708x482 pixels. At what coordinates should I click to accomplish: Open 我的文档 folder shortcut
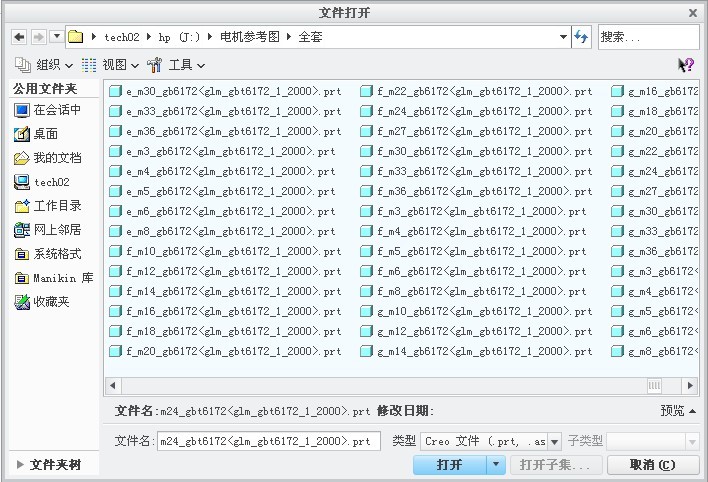(48, 158)
